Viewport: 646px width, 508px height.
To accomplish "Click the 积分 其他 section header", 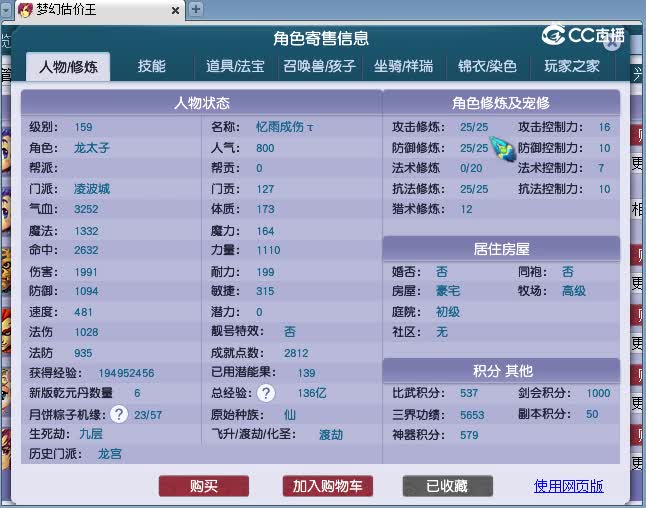I will pos(501,371).
